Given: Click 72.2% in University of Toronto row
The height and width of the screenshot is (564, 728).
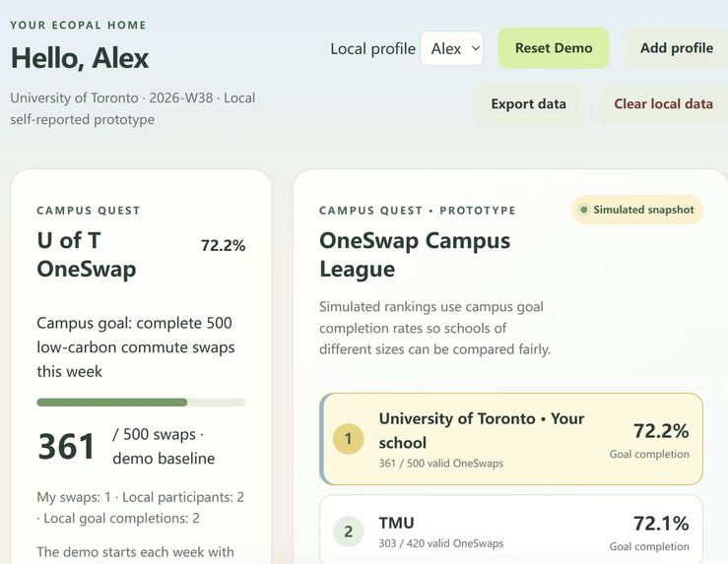Looking at the screenshot, I should [661, 431].
